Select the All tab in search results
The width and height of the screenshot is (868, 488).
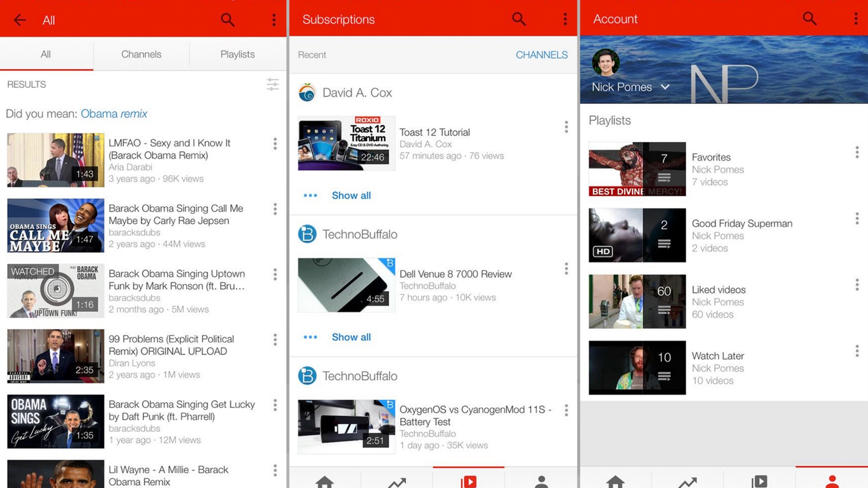tap(46, 54)
